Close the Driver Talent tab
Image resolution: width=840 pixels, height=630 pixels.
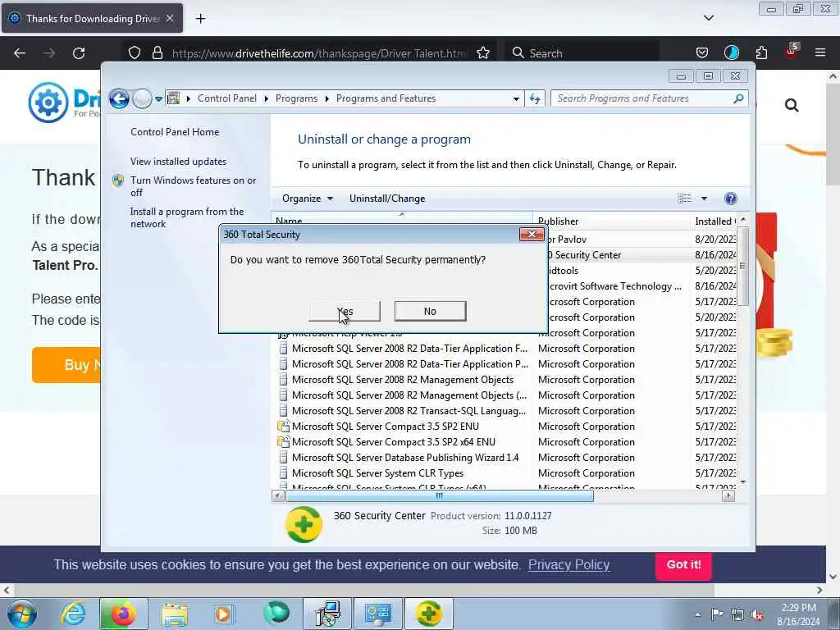170,18
